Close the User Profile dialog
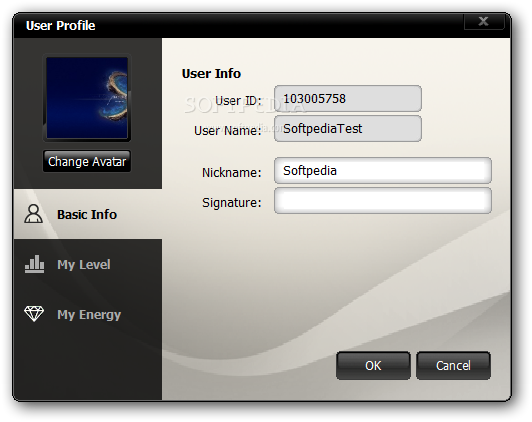Viewport: 532px width, 422px height. 483,21
